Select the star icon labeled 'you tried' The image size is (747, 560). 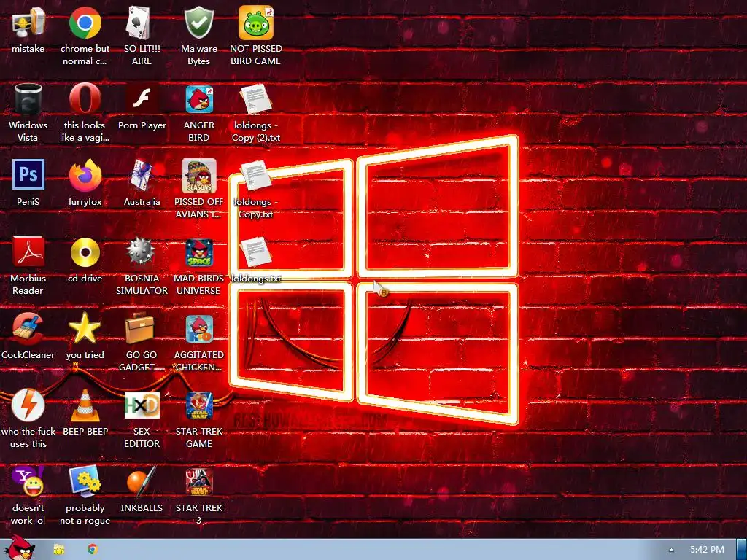(85, 328)
